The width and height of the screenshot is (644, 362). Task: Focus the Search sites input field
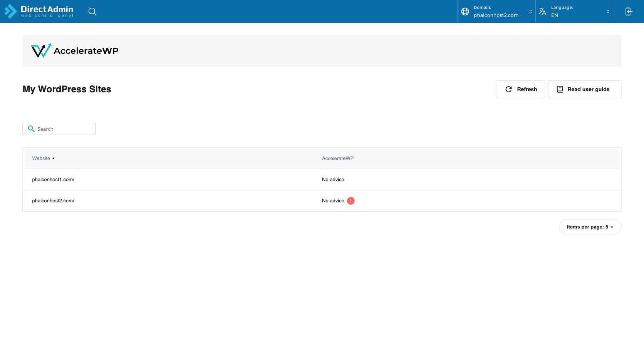[x=59, y=129]
